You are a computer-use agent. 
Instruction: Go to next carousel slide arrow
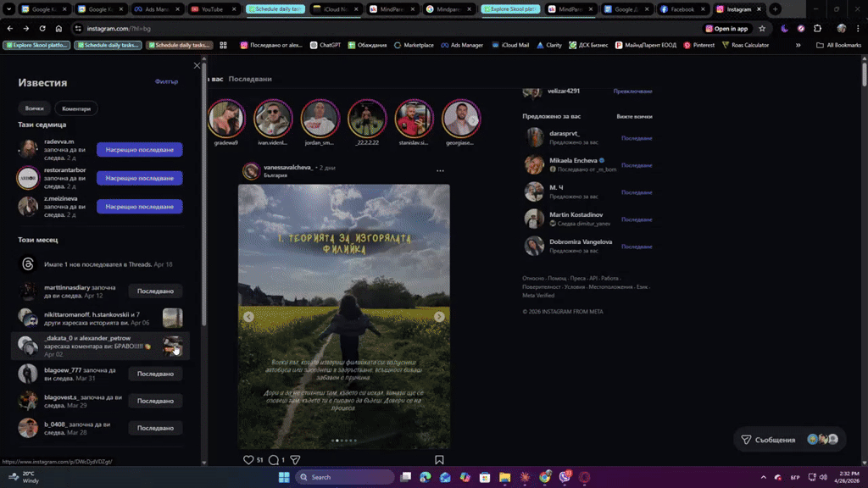click(439, 317)
